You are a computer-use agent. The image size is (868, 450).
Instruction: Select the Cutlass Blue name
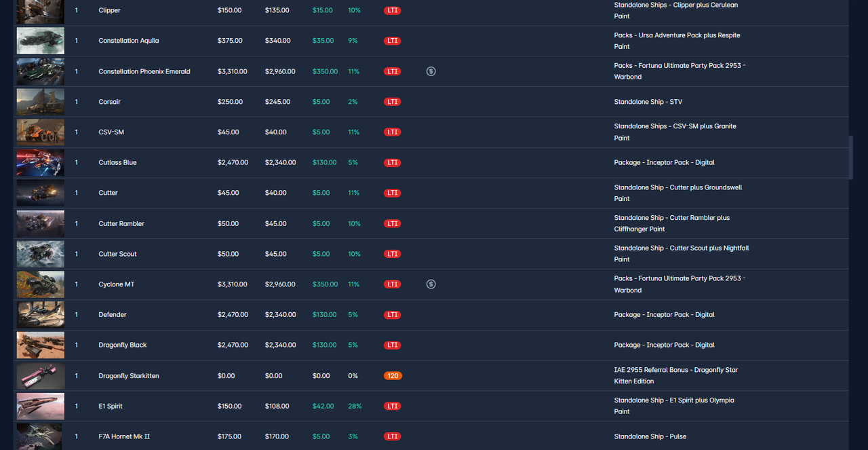[117, 163]
